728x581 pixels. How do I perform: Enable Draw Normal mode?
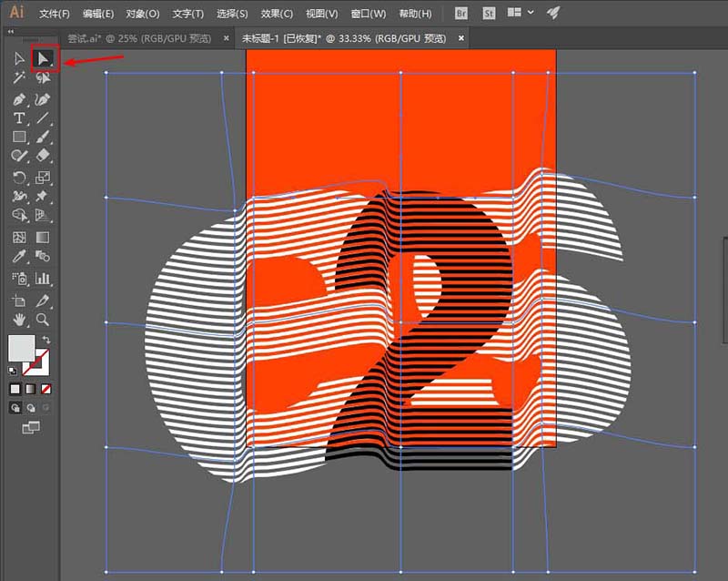coord(15,408)
